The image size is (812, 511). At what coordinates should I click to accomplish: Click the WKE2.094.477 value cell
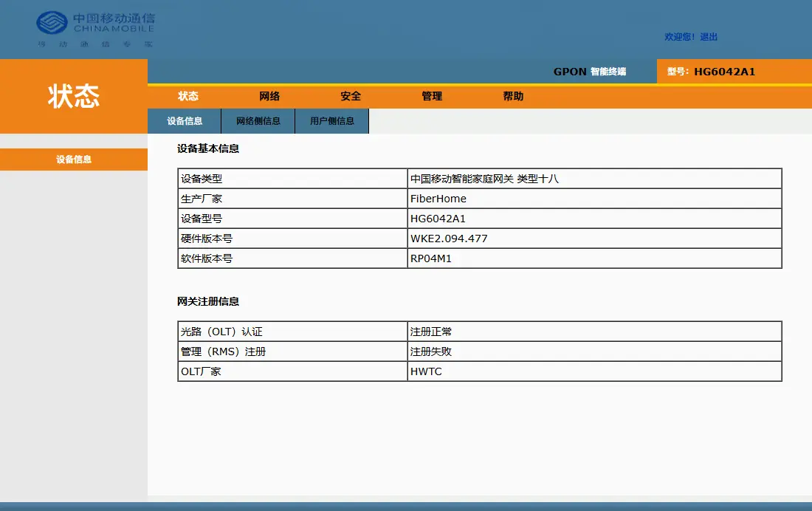[594, 239]
